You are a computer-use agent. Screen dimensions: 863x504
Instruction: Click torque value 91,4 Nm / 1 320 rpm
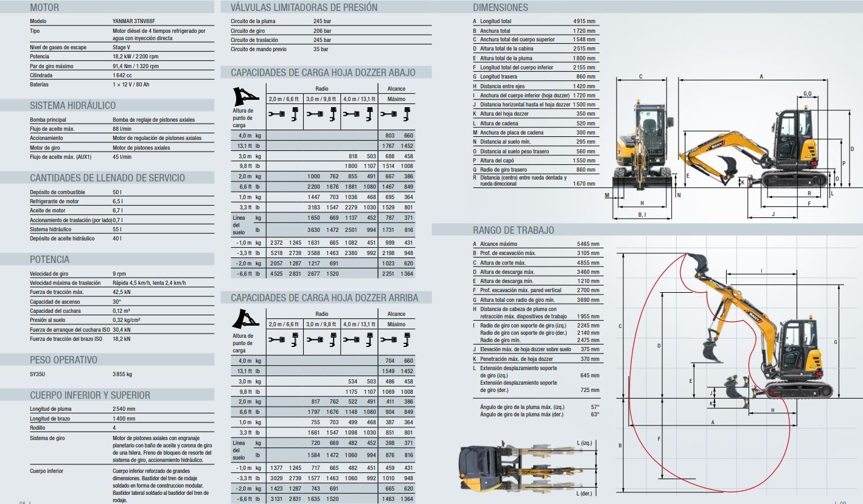point(136,66)
